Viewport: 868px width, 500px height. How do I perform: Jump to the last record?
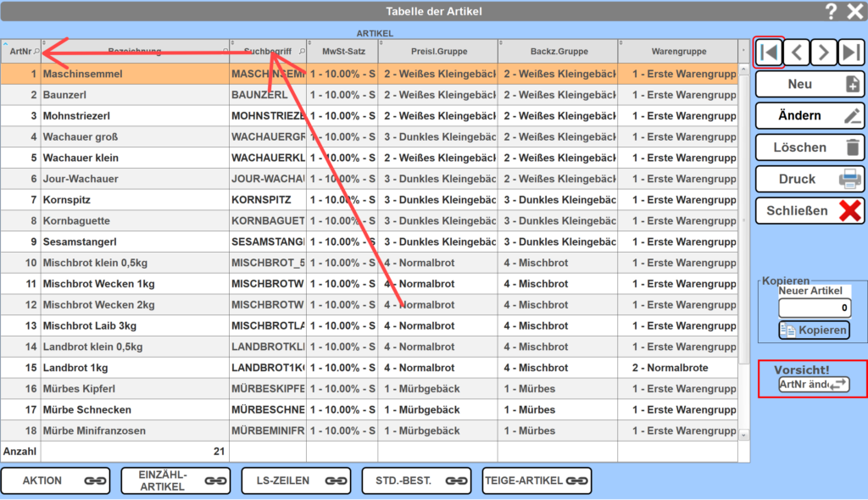coord(850,53)
